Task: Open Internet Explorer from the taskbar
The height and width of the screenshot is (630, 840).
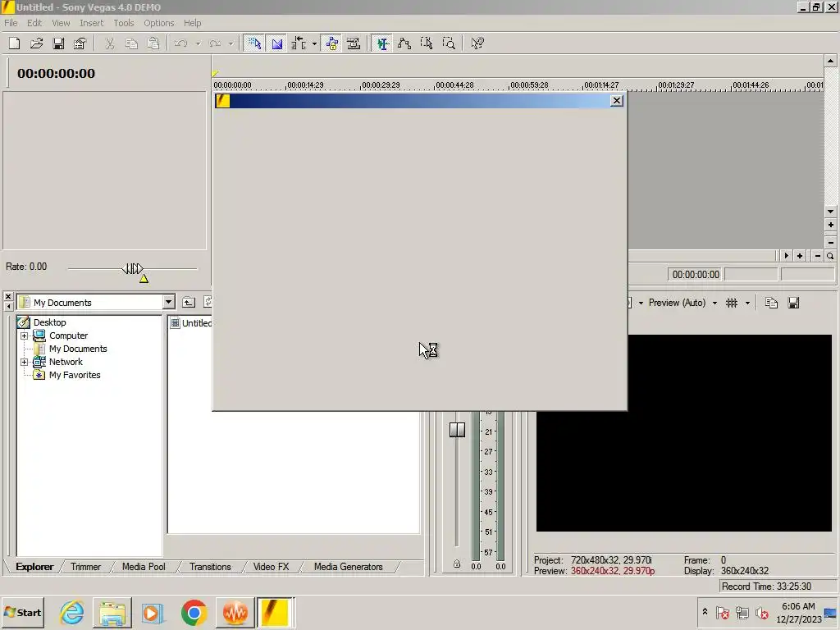Action: pos(72,612)
